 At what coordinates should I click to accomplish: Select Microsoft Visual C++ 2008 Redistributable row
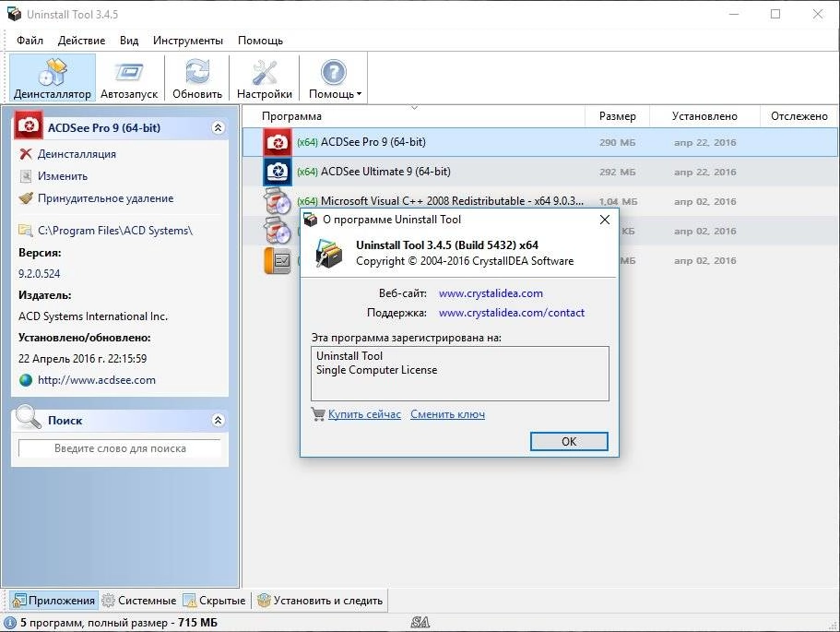click(x=540, y=201)
